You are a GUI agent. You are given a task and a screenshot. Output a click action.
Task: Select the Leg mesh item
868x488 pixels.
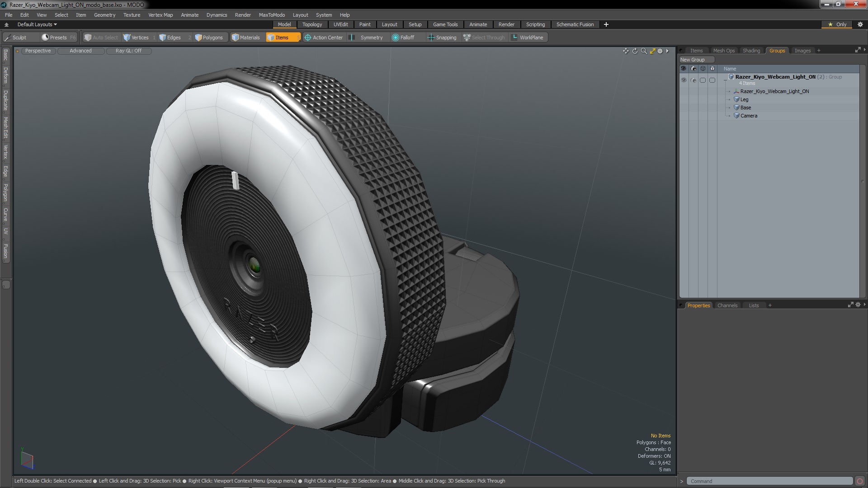pos(744,99)
